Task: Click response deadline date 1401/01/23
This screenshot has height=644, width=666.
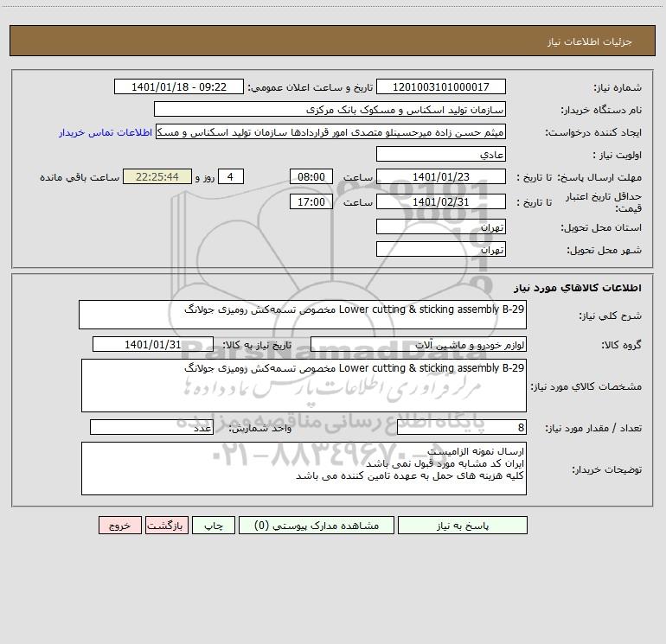Action: [x=441, y=176]
